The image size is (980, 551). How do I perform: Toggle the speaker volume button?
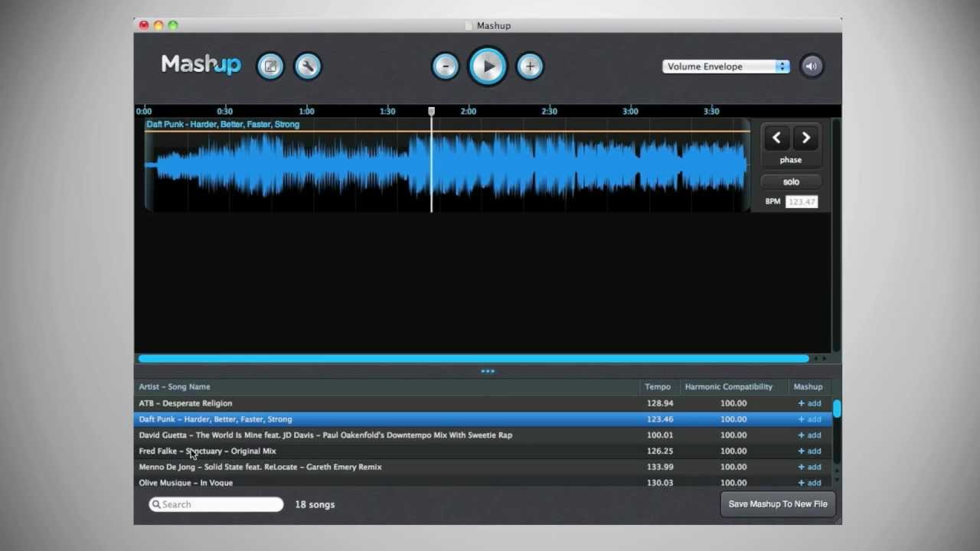(x=812, y=67)
